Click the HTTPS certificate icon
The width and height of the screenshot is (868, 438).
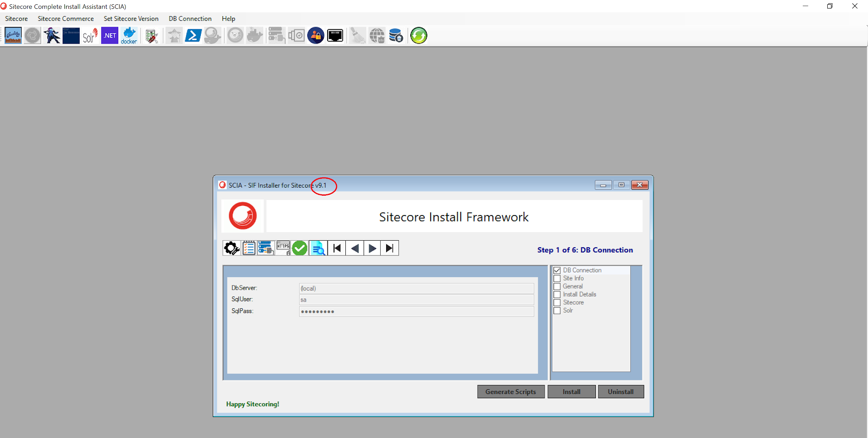tap(283, 248)
